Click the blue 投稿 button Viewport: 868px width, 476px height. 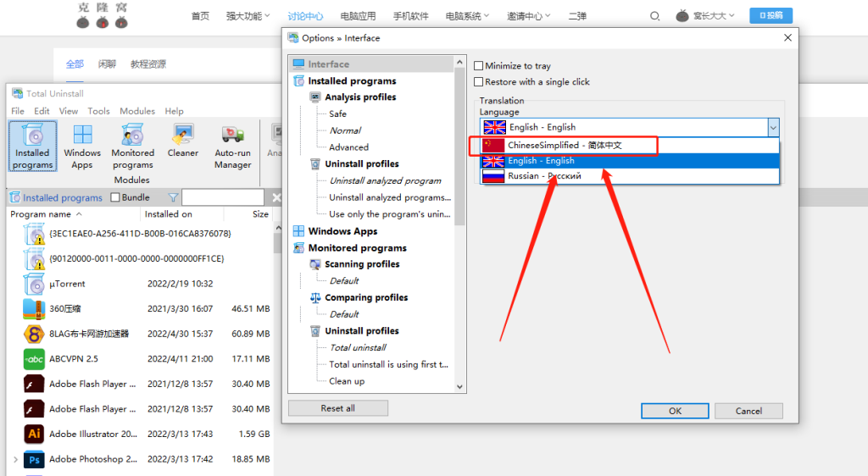(771, 15)
